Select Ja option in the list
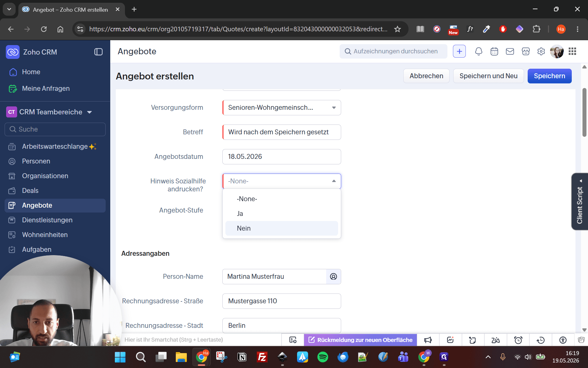 [x=282, y=214]
